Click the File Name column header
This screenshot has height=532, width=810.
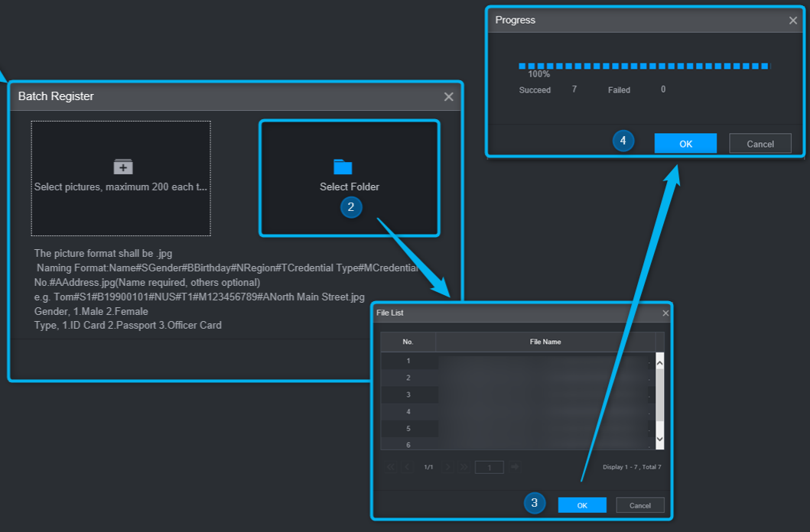point(545,342)
